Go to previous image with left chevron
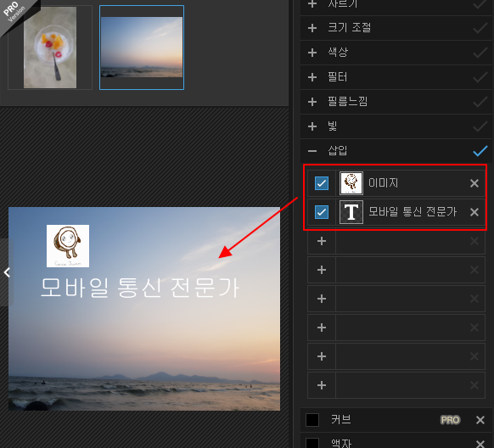 tap(7, 272)
